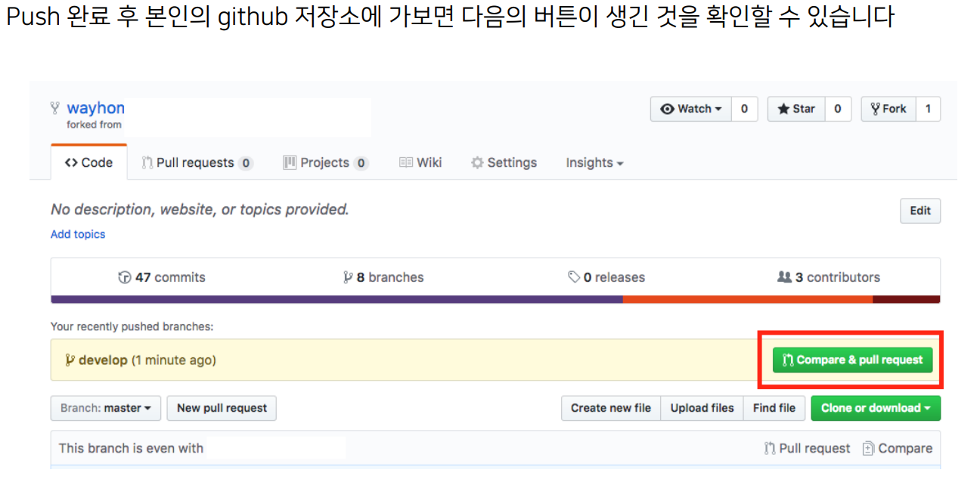
Task: Star the repository
Action: [x=796, y=109]
